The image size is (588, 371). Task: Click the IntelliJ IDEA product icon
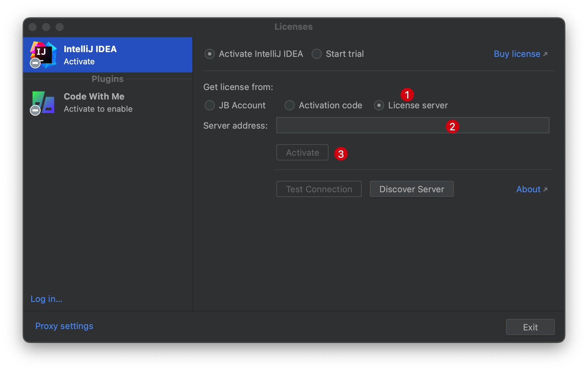click(x=43, y=54)
